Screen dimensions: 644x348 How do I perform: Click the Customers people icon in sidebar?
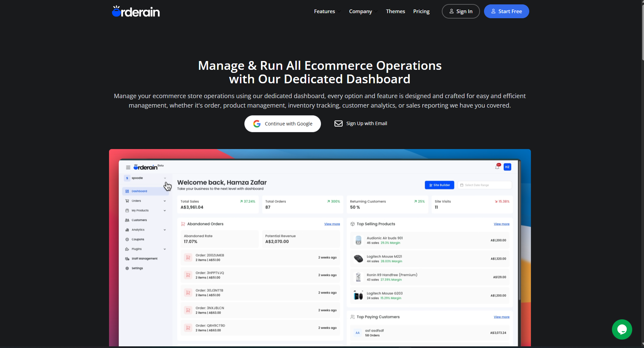[127, 220]
